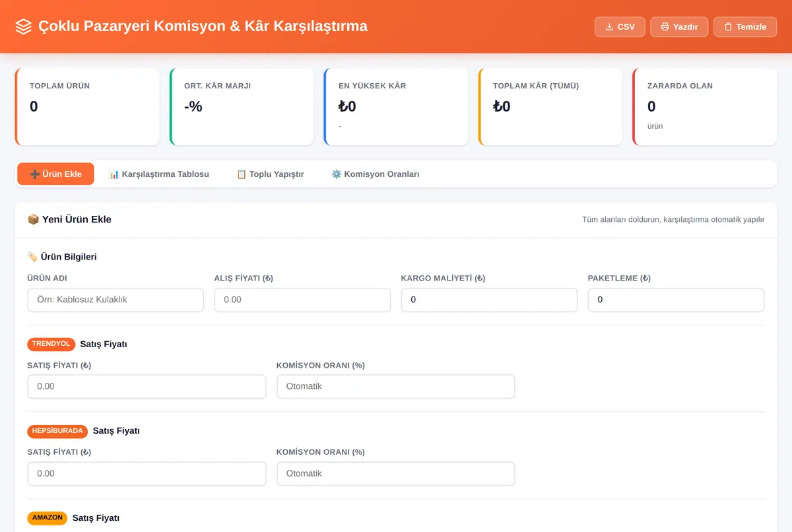Click the stacked layers logo icon
Screen dimensions: 792x532
[23, 27]
